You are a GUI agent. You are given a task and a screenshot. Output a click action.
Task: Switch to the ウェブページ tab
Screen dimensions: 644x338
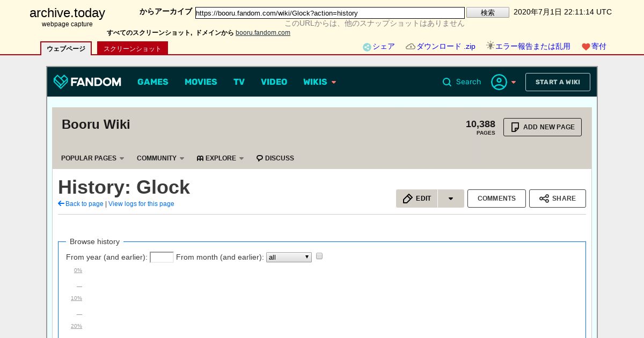[66, 48]
